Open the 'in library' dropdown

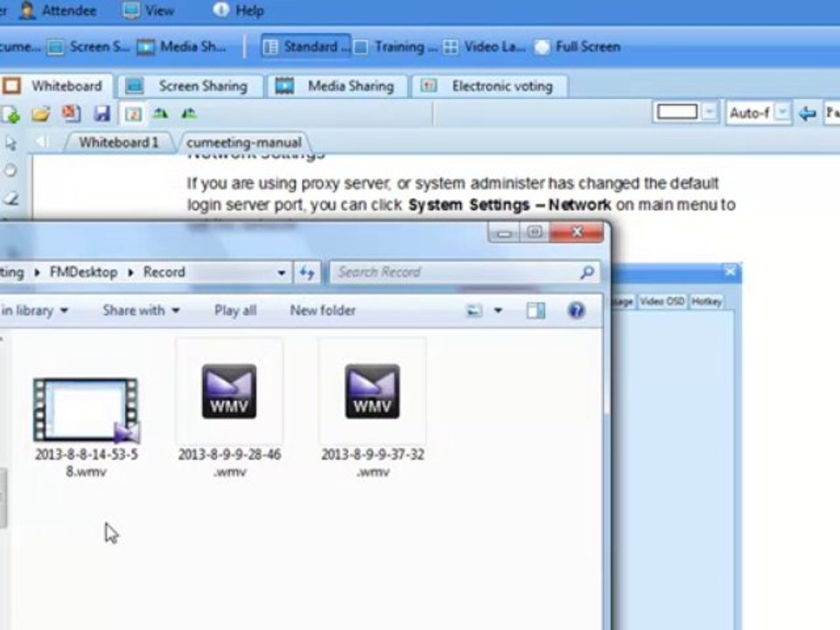pos(34,311)
